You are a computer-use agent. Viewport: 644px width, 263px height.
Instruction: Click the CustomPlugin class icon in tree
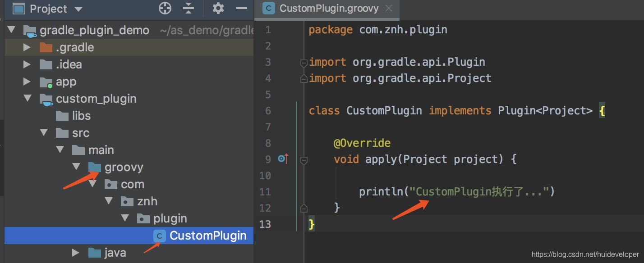click(x=159, y=236)
